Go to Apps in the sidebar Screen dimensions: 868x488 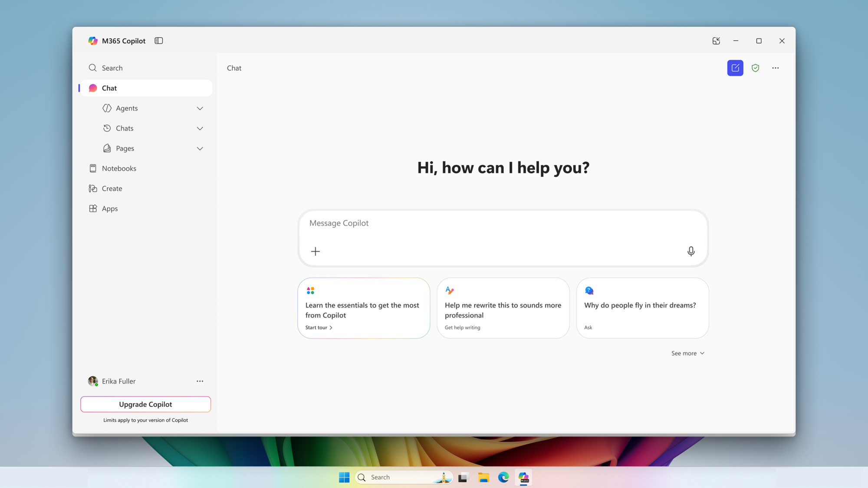pos(109,209)
